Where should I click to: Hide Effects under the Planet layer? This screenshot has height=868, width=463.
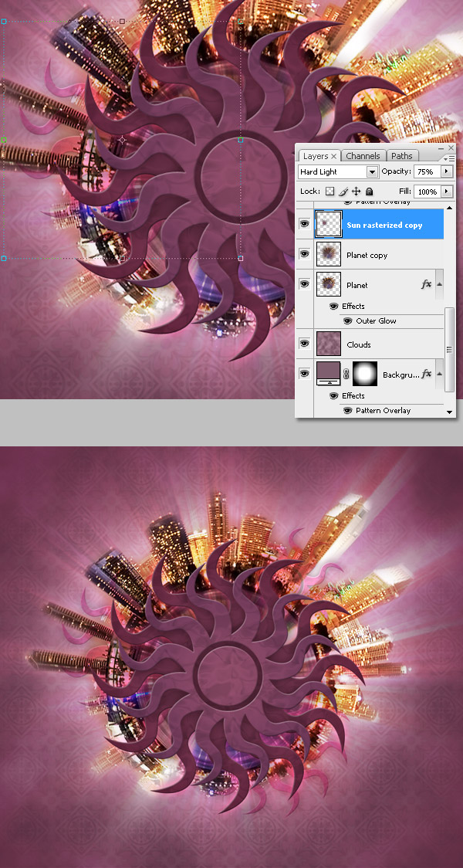point(333,306)
